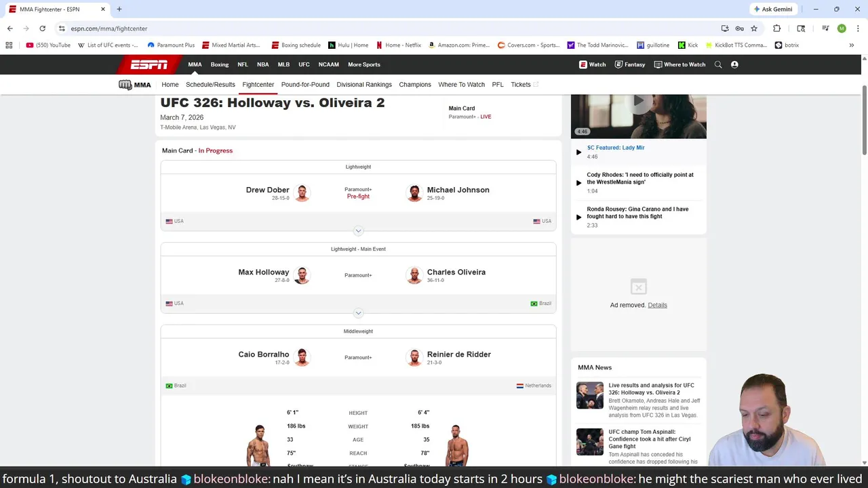The width and height of the screenshot is (868, 488).
Task: Open the Kick bookmark
Action: (688, 45)
